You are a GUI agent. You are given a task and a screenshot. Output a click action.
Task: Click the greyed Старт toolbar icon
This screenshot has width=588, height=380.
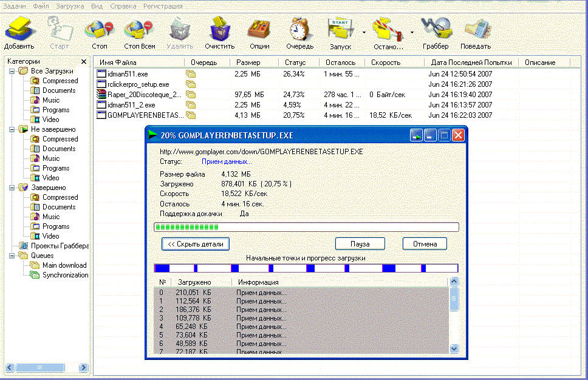(x=60, y=29)
